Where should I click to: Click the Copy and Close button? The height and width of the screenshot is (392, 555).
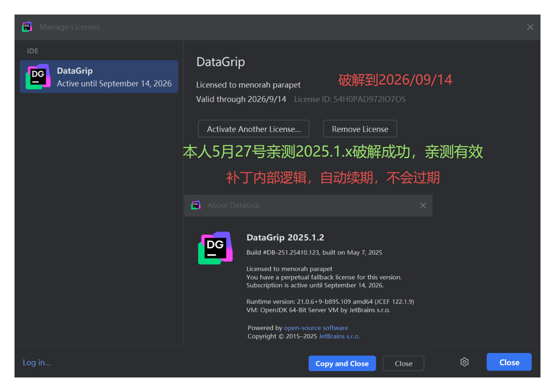point(342,364)
